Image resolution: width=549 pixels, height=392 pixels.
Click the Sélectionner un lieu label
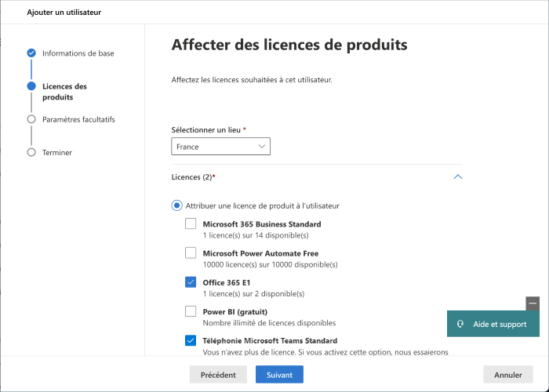(x=205, y=130)
